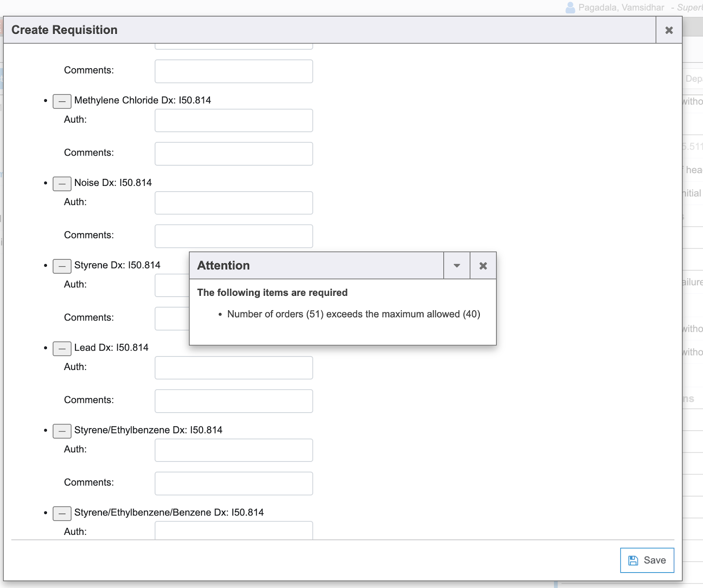703x588 pixels.
Task: Focus the Noise Auth text field
Action: tap(233, 203)
